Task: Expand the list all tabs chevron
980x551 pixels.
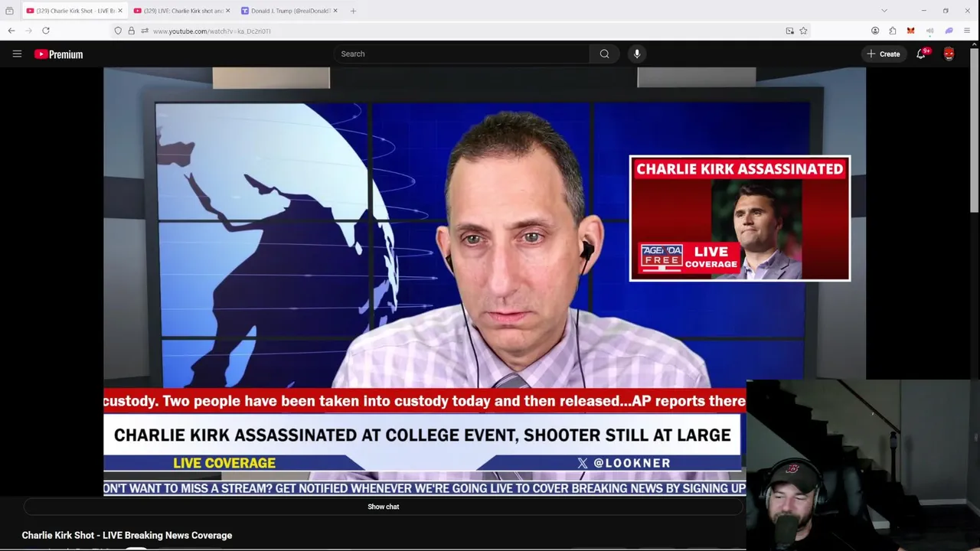Action: click(884, 11)
